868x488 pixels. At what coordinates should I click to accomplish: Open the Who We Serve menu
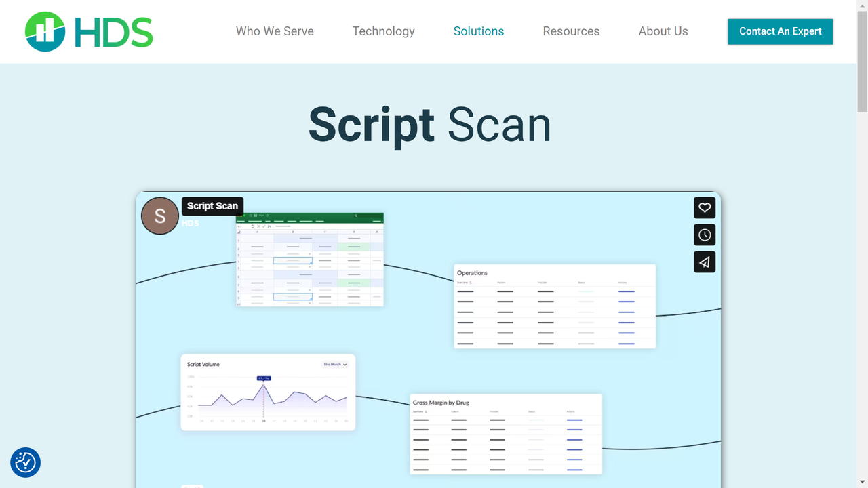(275, 31)
